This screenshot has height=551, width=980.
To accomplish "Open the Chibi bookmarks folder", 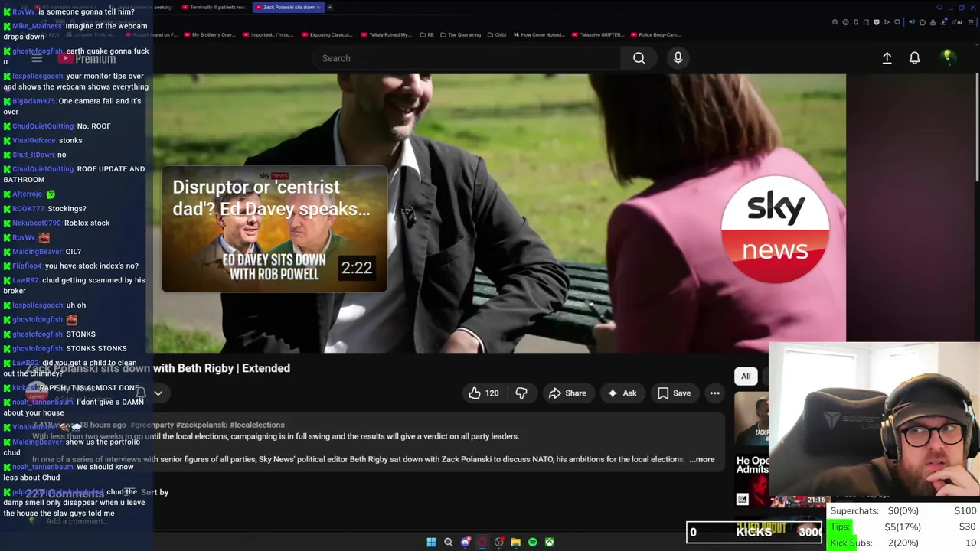I will coord(496,34).
